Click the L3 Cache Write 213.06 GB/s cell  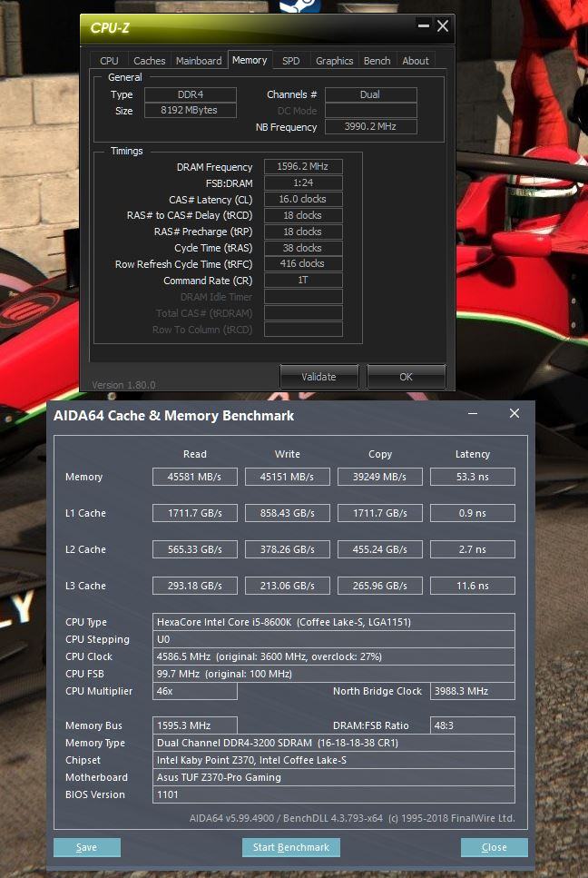click(x=288, y=586)
